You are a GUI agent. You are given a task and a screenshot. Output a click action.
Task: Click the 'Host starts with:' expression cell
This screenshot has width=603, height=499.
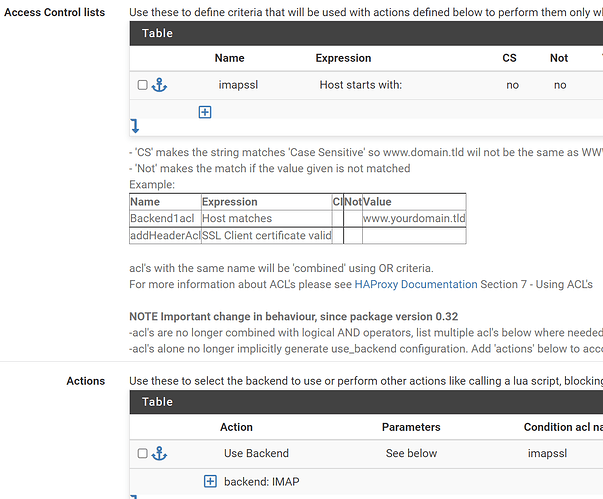pyautogui.click(x=361, y=85)
